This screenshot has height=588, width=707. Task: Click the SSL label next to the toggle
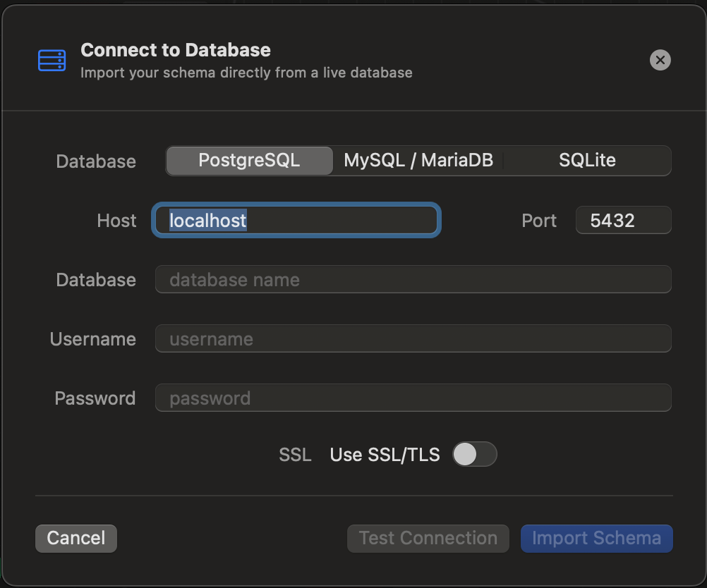coord(294,455)
